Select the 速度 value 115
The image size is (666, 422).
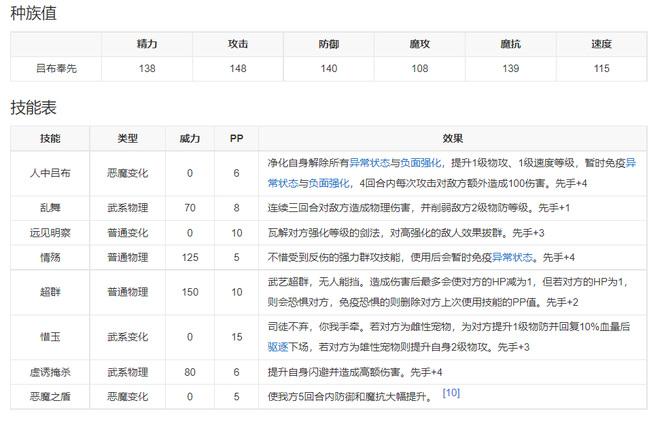click(601, 68)
